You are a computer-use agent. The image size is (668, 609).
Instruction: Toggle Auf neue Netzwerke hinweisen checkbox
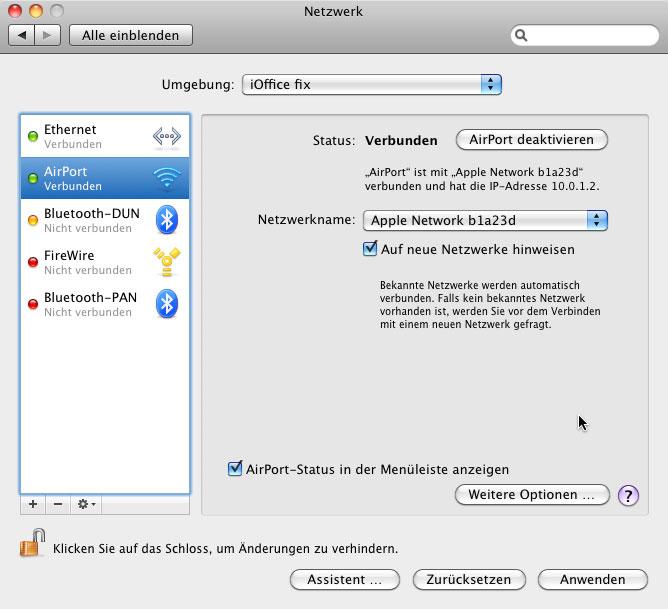(370, 248)
